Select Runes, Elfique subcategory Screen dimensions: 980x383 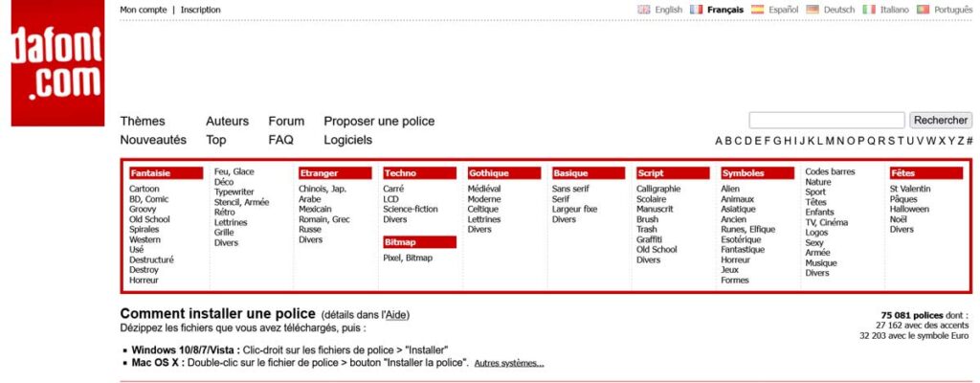click(748, 229)
